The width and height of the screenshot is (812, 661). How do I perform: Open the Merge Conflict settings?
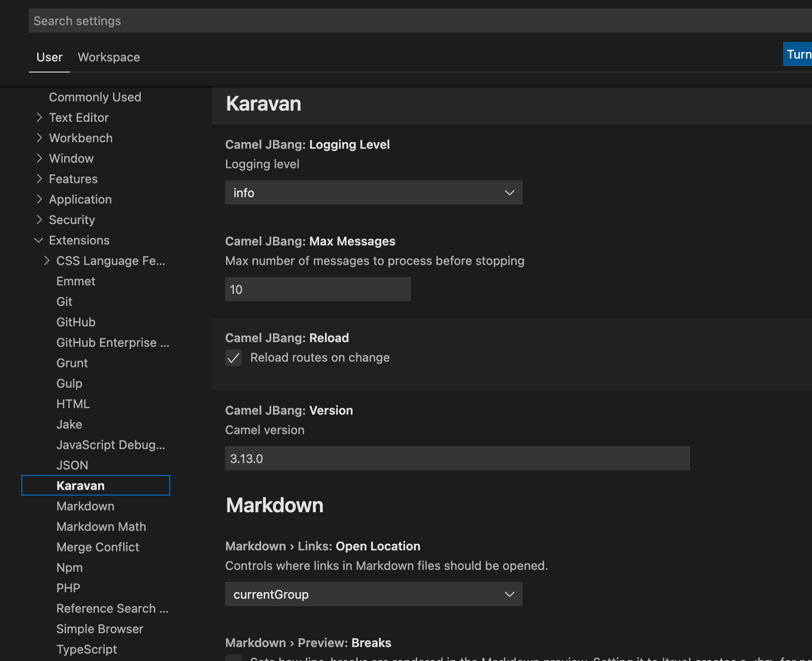98,547
